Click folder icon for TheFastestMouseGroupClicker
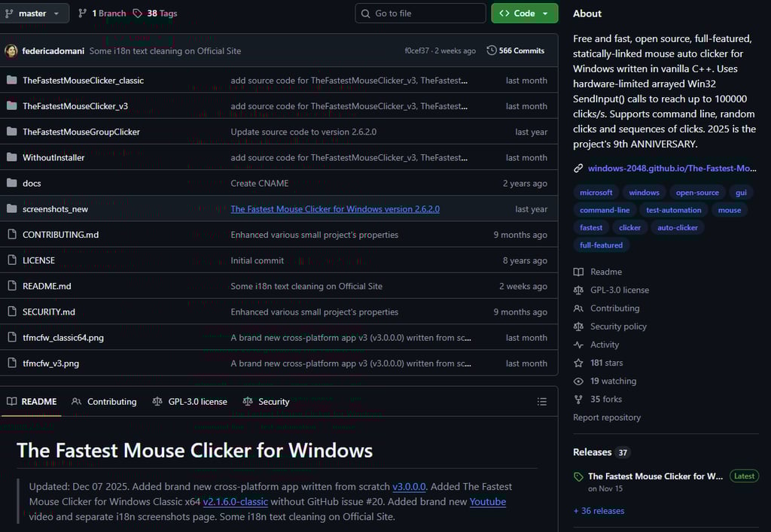 tap(12, 132)
